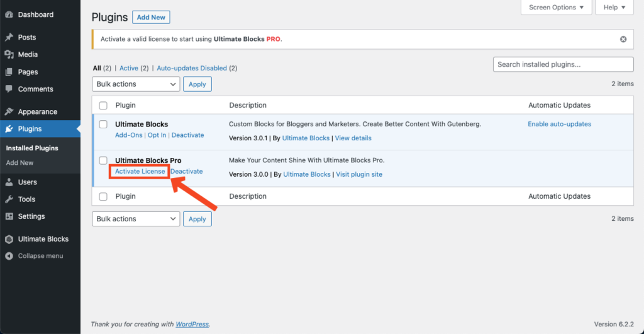The image size is (644, 334).
Task: Open Settings menu item
Action: click(x=31, y=216)
